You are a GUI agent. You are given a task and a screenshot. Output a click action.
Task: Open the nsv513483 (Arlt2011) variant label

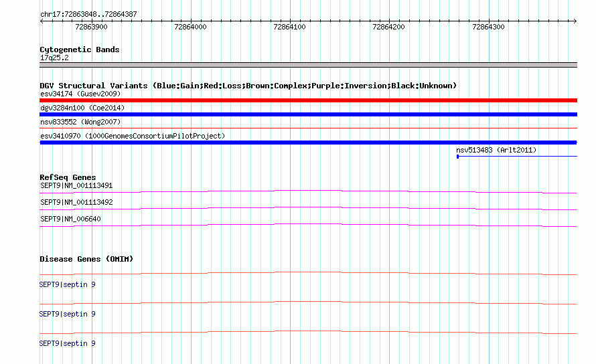496,150
